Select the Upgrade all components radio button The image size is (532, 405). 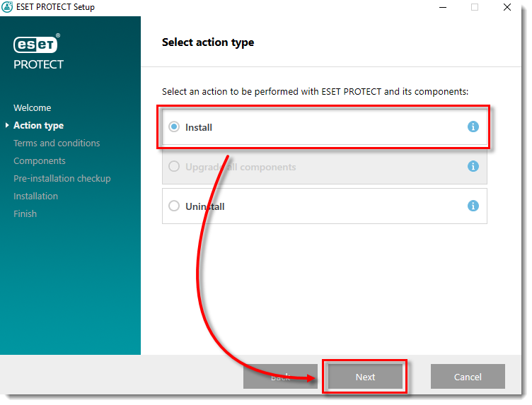(x=174, y=167)
